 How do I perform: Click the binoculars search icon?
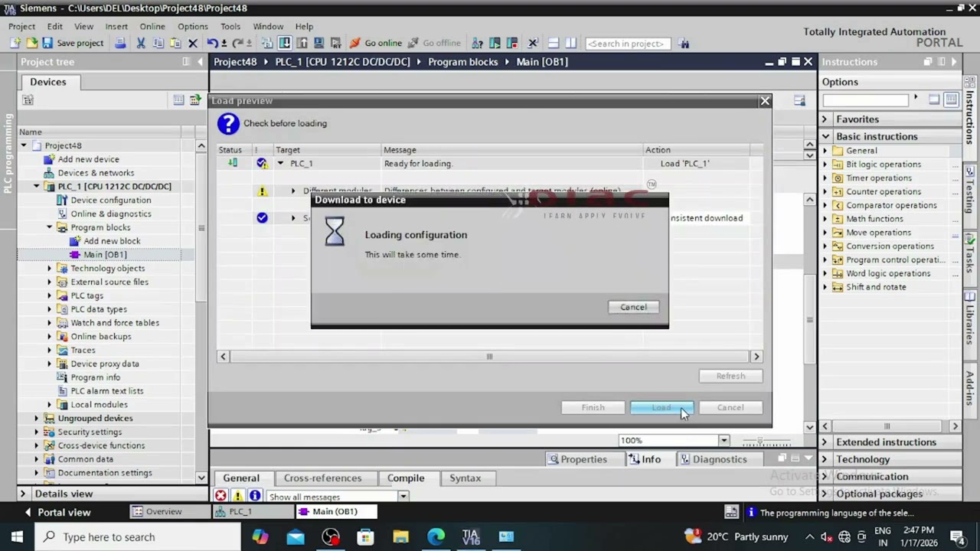(x=684, y=43)
